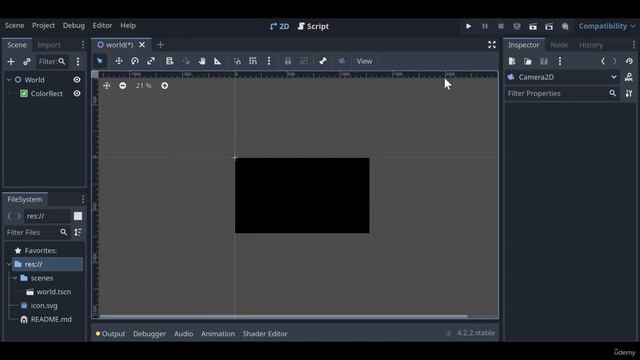Open the Compatibility renderer dropdown
Viewport: 640px width, 360px height.
(607, 26)
